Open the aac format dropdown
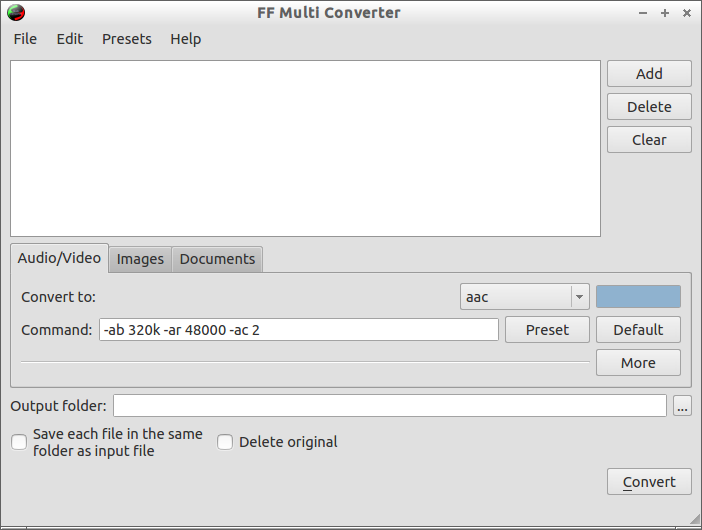 tap(525, 297)
